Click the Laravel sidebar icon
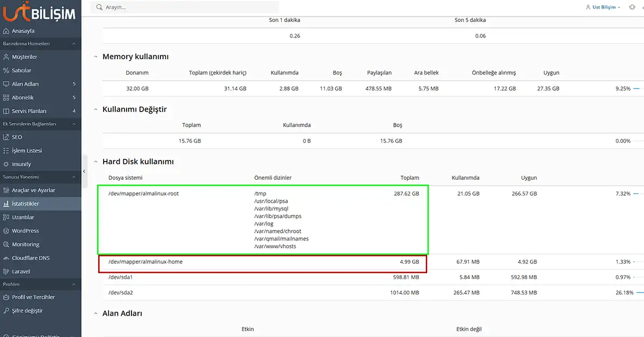This screenshot has height=337, width=644. (x=6, y=272)
